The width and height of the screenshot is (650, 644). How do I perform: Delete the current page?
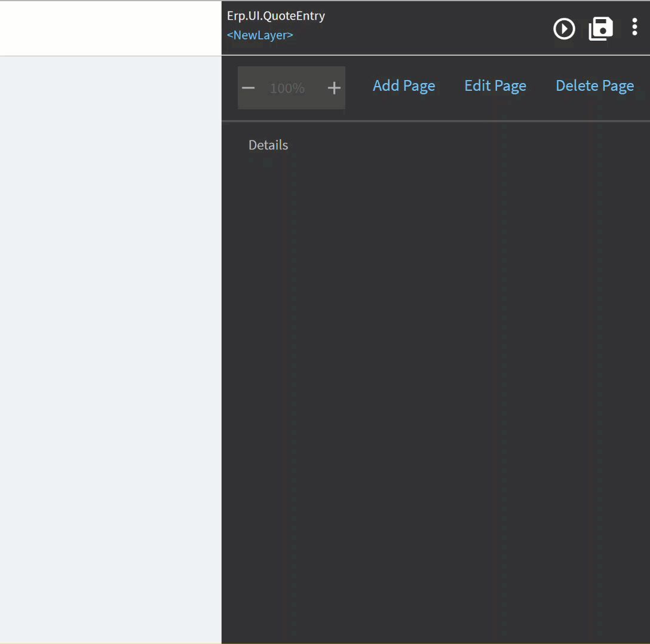click(594, 85)
